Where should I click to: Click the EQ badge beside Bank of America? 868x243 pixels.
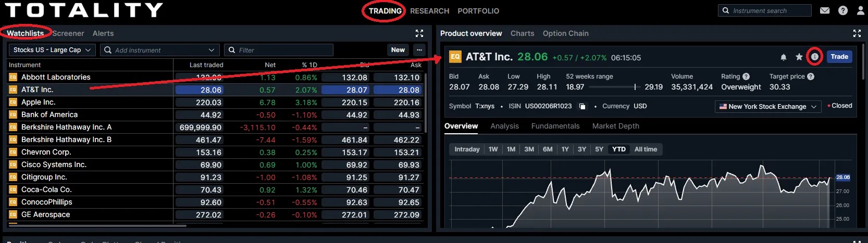coord(13,114)
